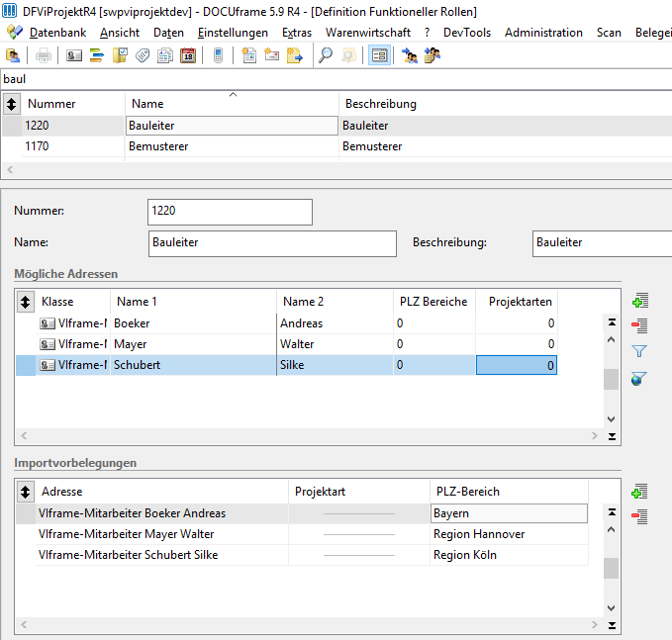672x640 pixels.
Task: Click column chooser arrows in top list
Action: tap(12, 104)
